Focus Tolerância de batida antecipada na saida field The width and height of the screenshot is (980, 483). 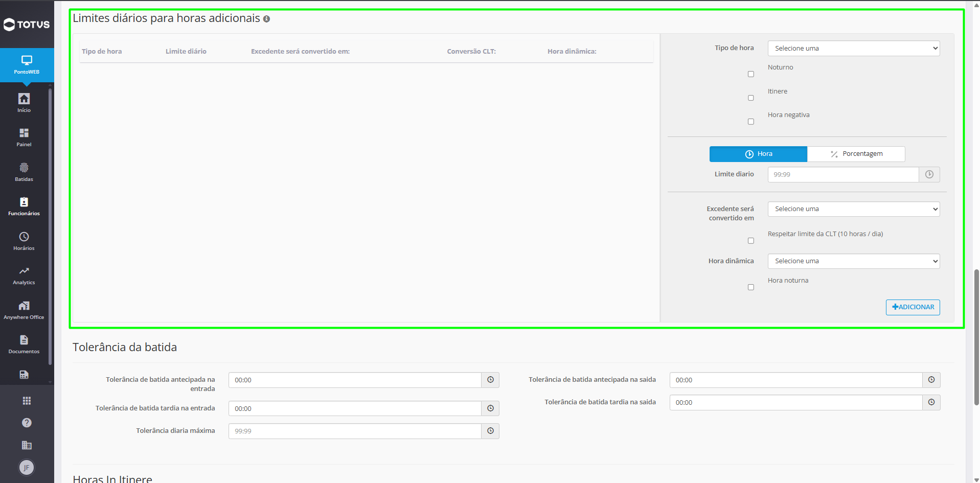(x=796, y=380)
